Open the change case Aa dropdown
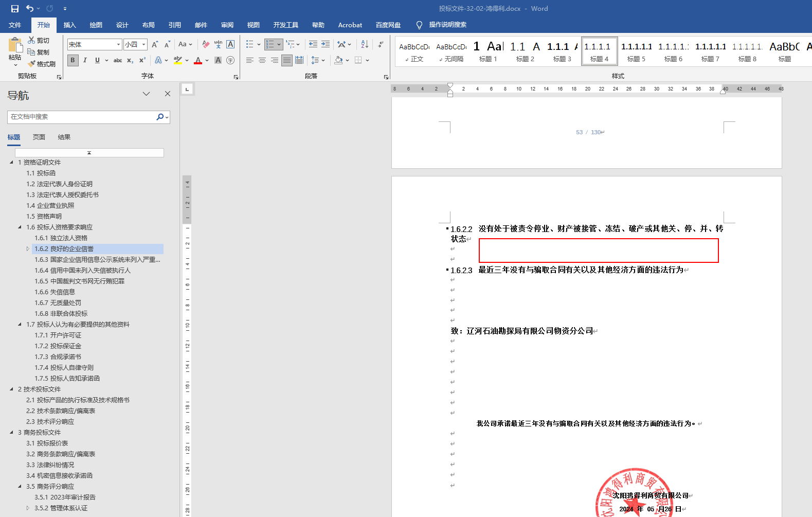The width and height of the screenshot is (812, 517). click(x=185, y=44)
